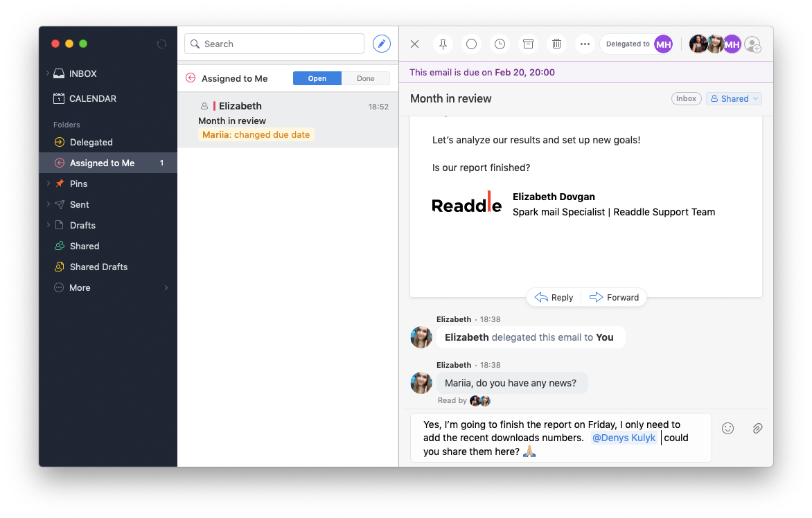The width and height of the screenshot is (812, 518).
Task: Archive email using the box icon
Action: pyautogui.click(x=528, y=44)
